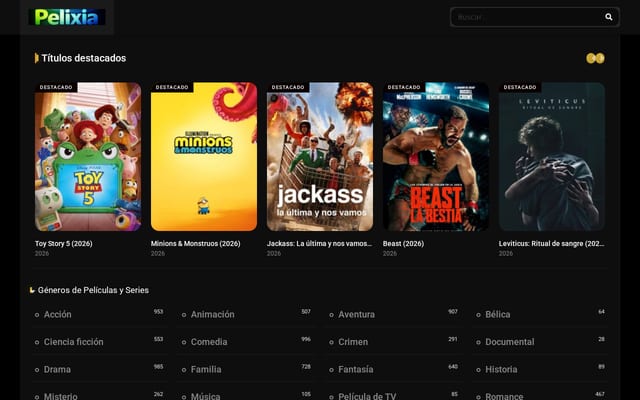
Task: View the Misterio genre
Action: (60, 396)
